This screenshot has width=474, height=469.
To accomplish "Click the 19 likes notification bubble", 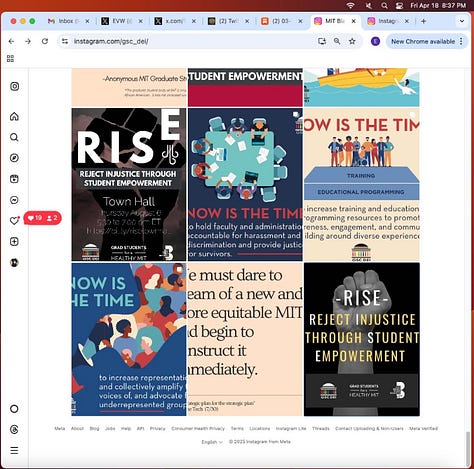I will tap(43, 218).
